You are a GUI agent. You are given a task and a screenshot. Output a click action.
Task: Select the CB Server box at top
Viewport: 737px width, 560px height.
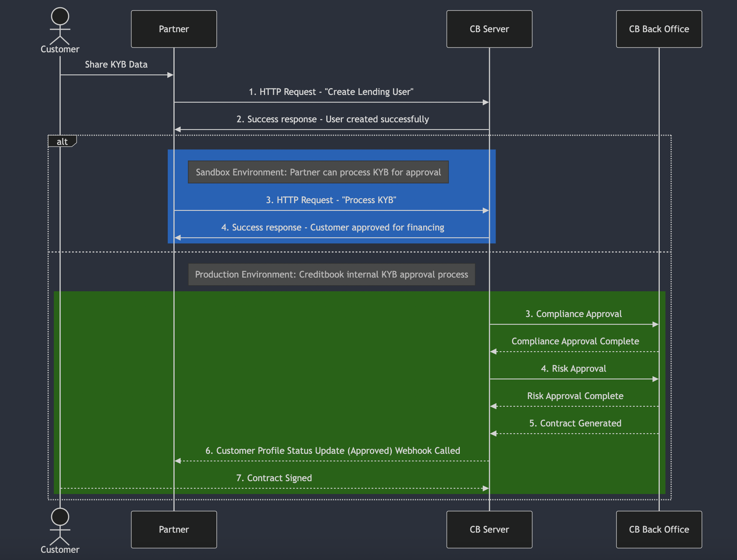[x=489, y=29]
